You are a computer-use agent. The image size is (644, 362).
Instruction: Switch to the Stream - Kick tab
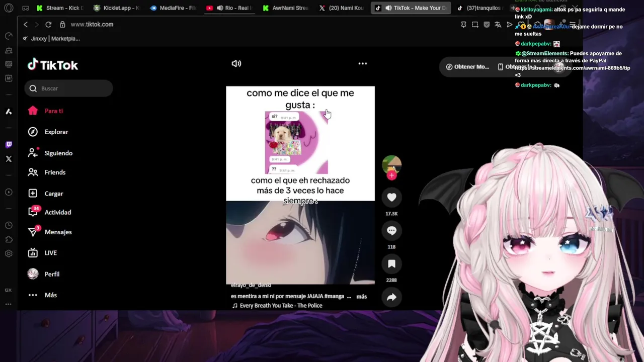[60, 8]
